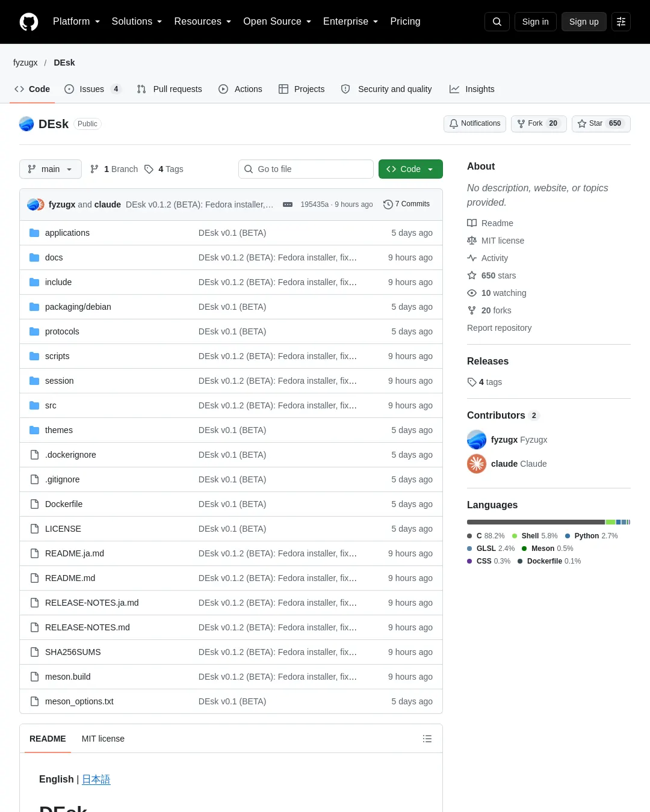The height and width of the screenshot is (812, 650).
Task: Switch to the Issues tab
Action: pyautogui.click(x=93, y=89)
